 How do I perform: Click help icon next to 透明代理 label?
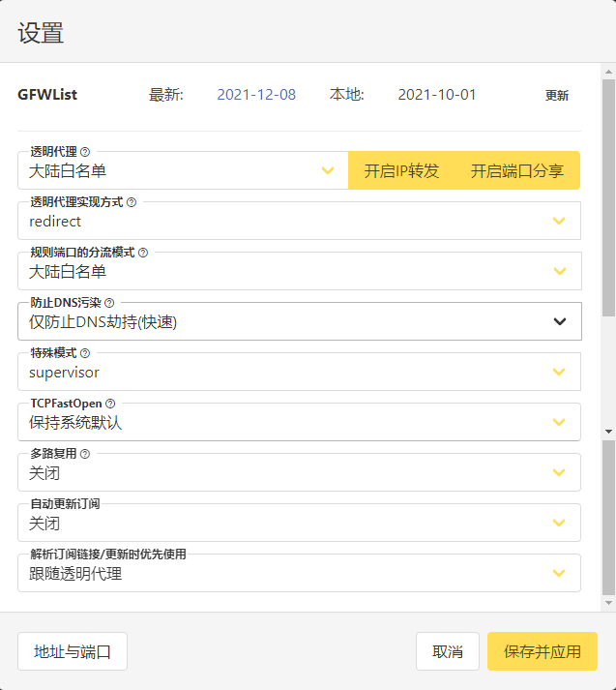(x=85, y=152)
